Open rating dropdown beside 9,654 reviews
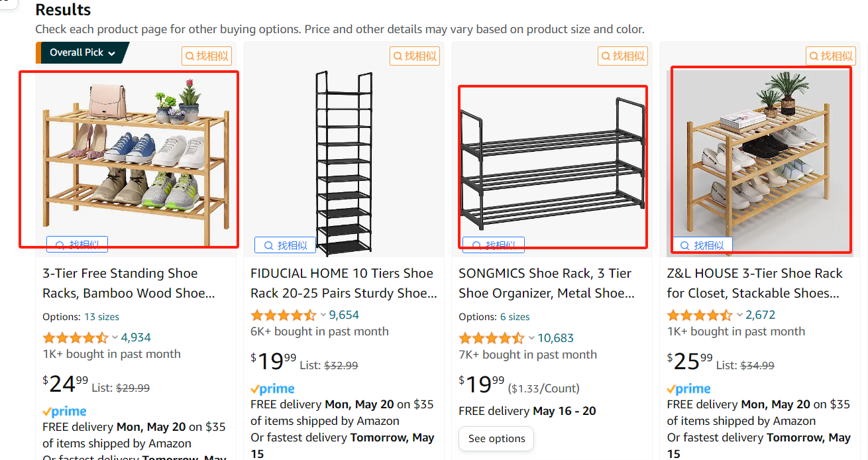This screenshot has width=868, height=460. click(323, 315)
